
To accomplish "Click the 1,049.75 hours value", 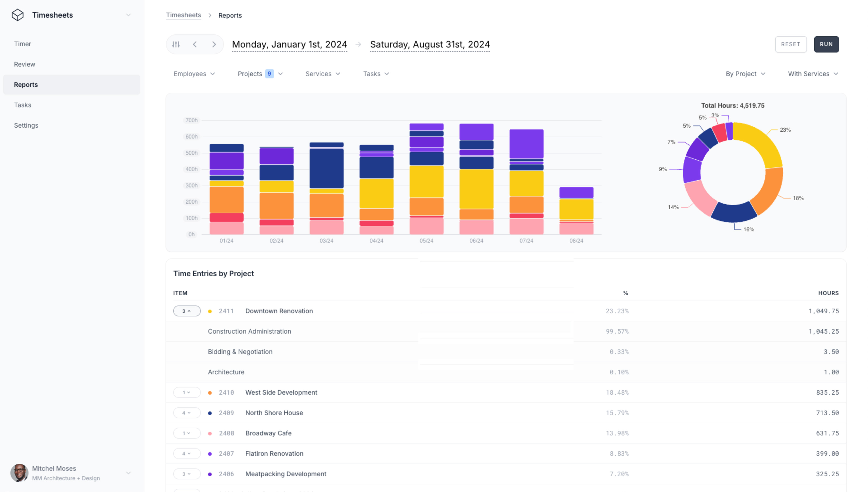I will [823, 311].
